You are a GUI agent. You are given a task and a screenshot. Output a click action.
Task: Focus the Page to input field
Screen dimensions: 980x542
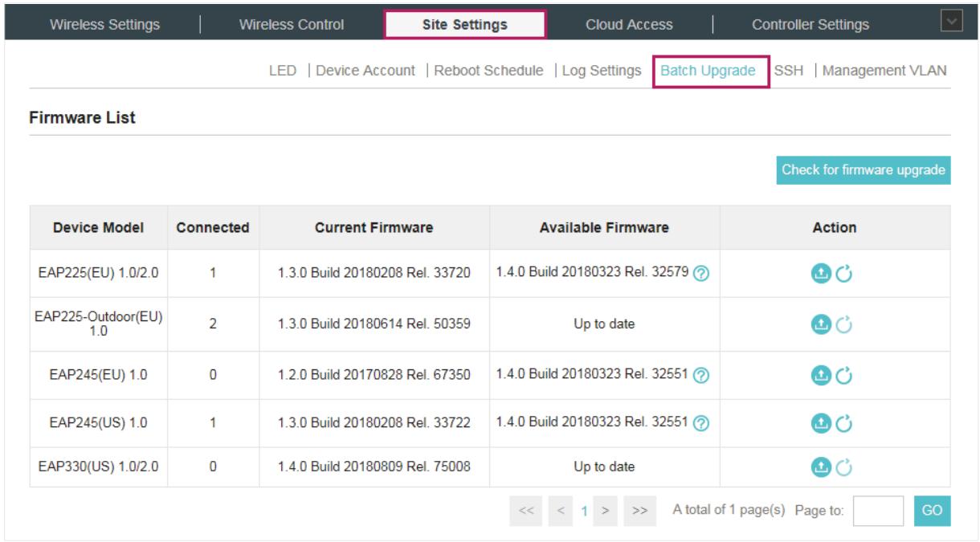coord(878,511)
